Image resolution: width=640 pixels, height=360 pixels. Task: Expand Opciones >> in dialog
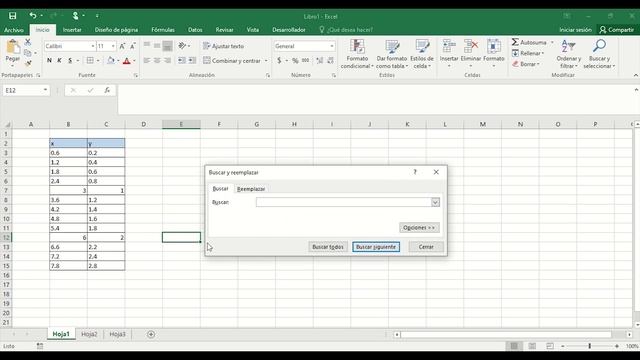tap(419, 228)
